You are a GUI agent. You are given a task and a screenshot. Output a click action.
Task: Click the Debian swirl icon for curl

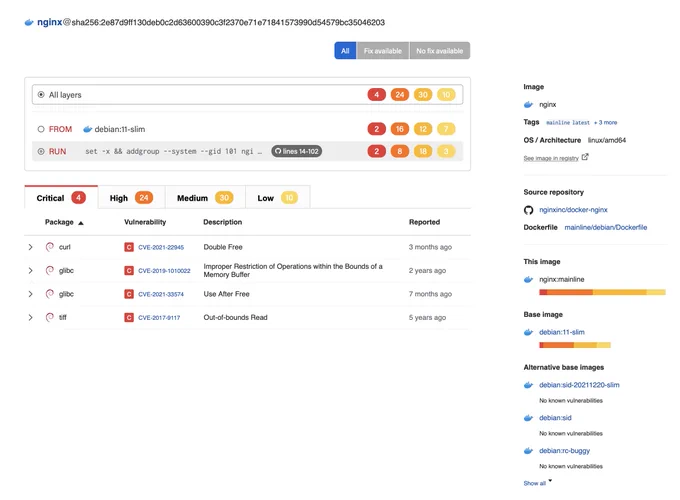pos(50,247)
